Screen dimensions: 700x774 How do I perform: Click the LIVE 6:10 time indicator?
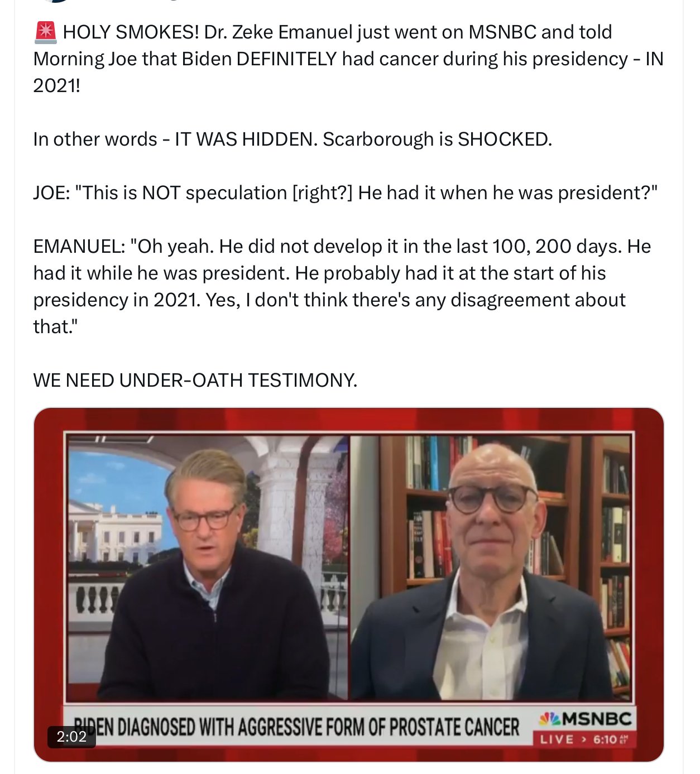pyautogui.click(x=584, y=739)
